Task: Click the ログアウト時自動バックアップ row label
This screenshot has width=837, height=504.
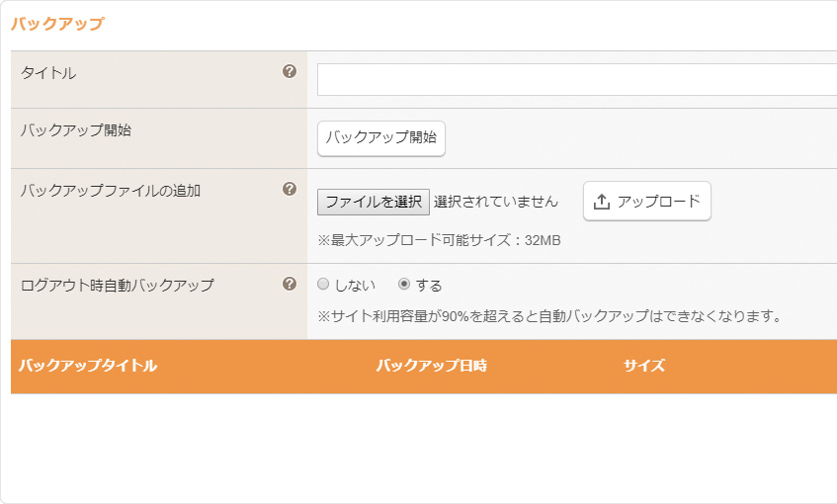Action: pyautogui.click(x=118, y=286)
